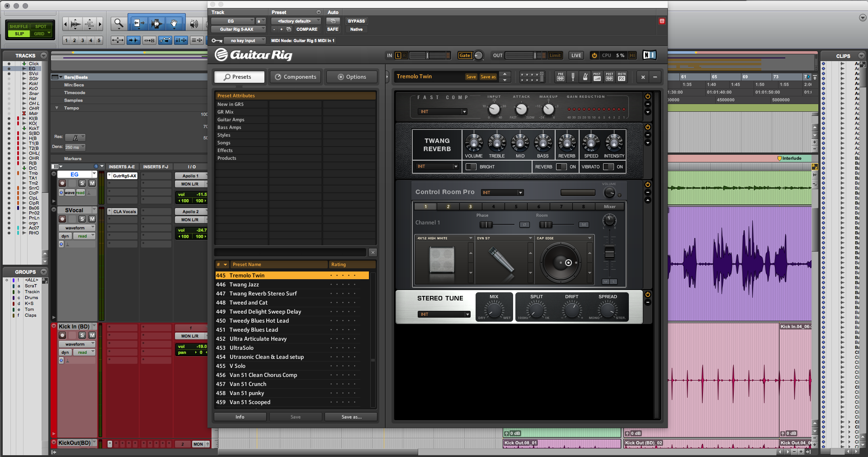The image size is (868, 457).
Task: Select preset 447 Twang Reverb Stereo Surf
Action: (292, 293)
